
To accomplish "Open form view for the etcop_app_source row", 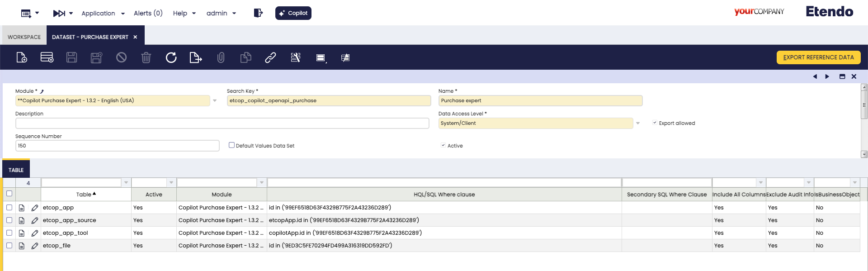I will click(x=21, y=220).
